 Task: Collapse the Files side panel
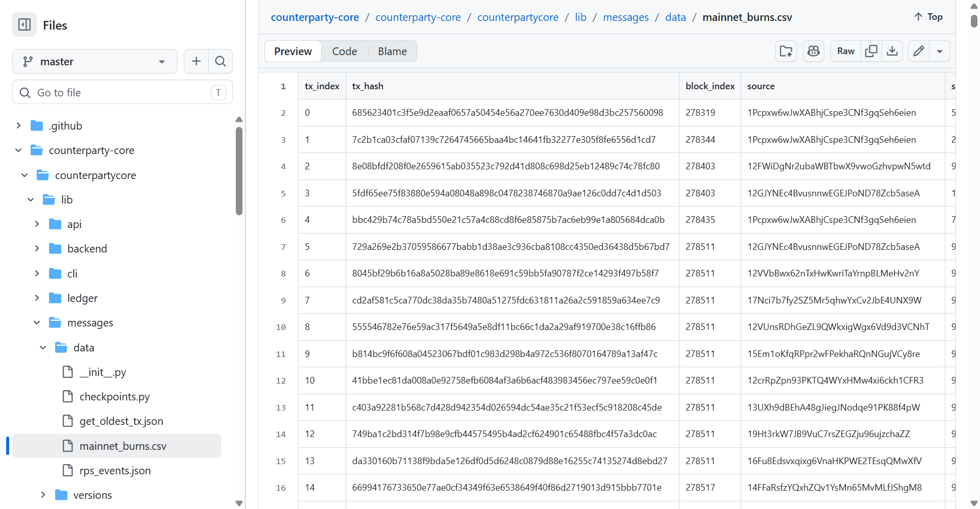point(24,24)
